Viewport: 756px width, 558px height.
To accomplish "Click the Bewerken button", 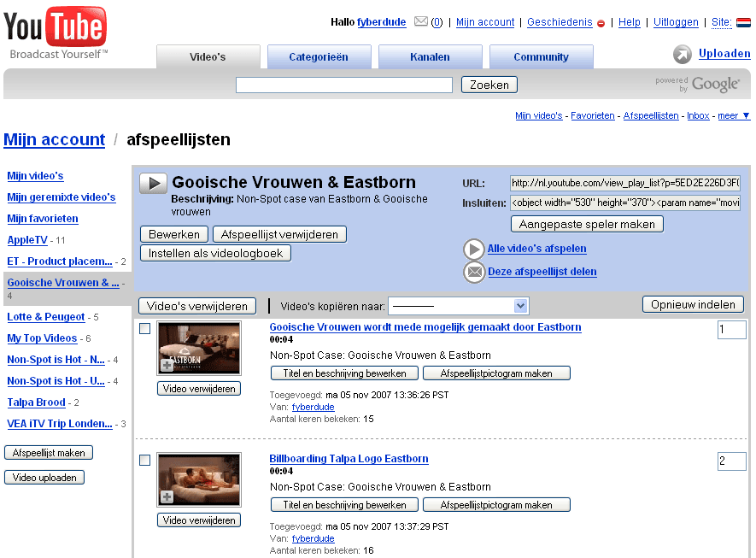I will [x=174, y=234].
